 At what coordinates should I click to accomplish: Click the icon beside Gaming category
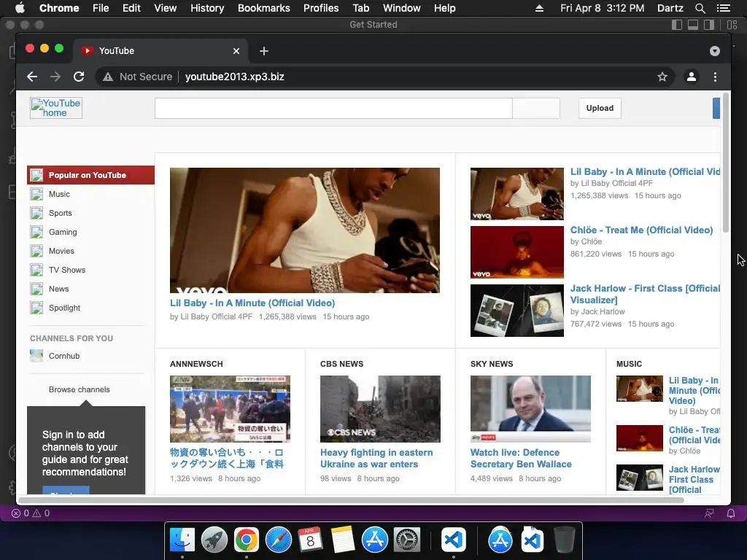36,232
